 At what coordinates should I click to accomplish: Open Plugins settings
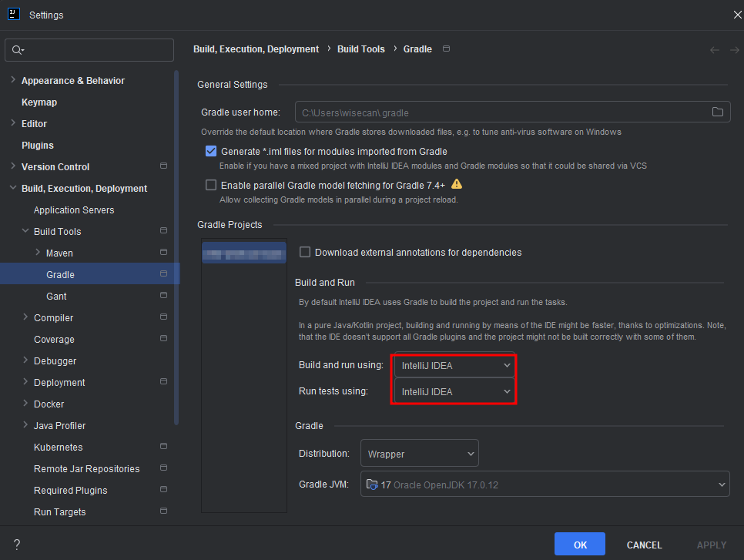coord(38,146)
